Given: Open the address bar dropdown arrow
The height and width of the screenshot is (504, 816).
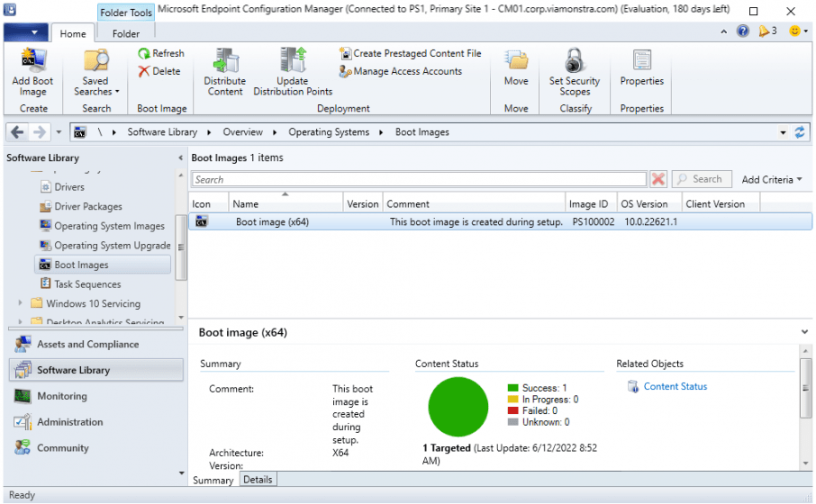Looking at the screenshot, I should coord(783,132).
